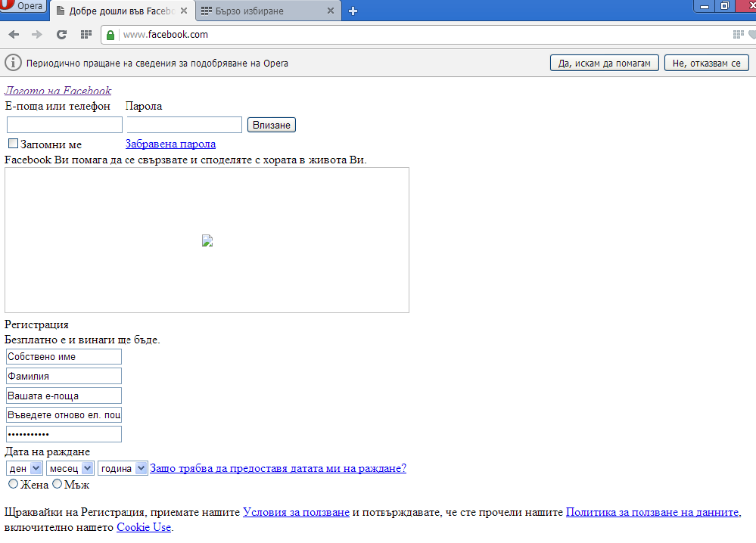Close the Добре дошли във Facebook tab
756x543 pixels.
click(184, 11)
